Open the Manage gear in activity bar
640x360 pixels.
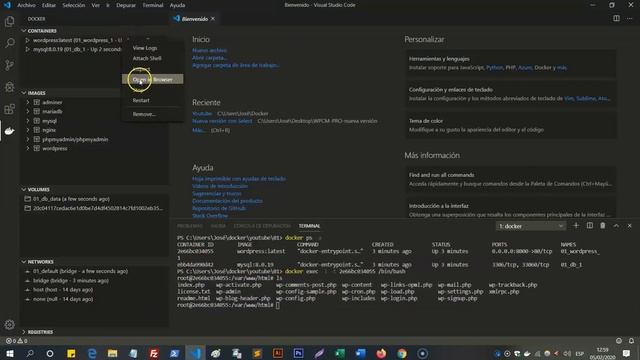click(9, 324)
